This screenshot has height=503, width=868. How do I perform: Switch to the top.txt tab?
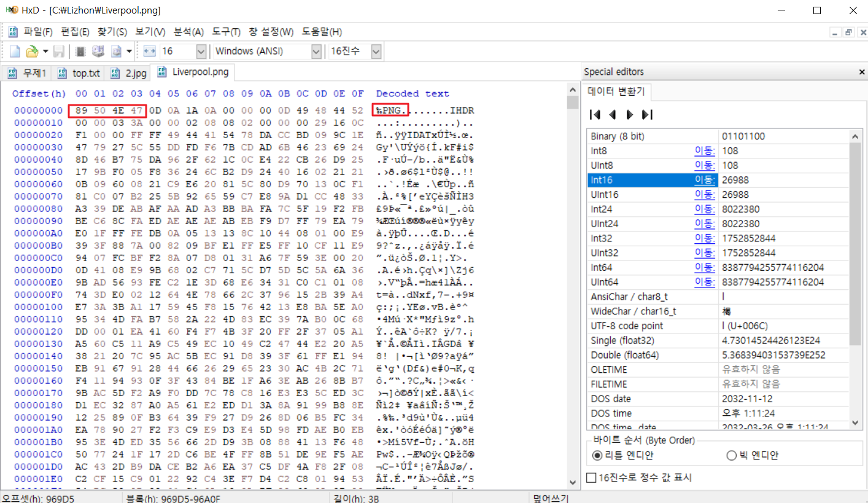(79, 73)
